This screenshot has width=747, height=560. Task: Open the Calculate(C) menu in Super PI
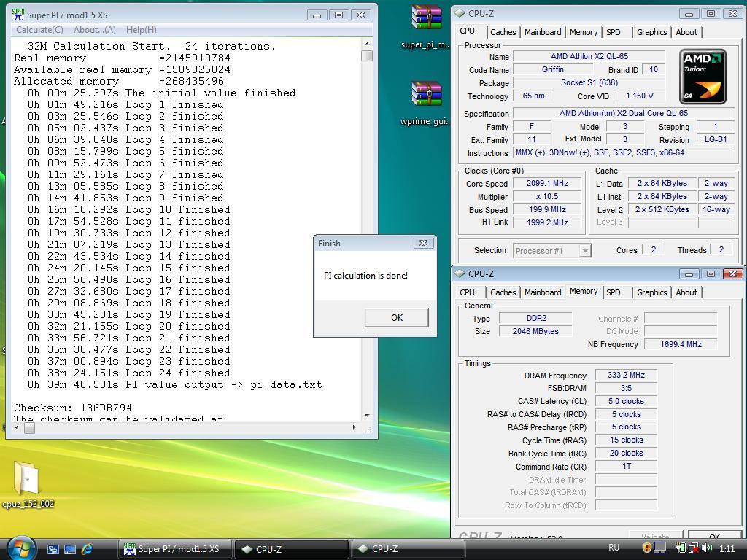pos(39,29)
